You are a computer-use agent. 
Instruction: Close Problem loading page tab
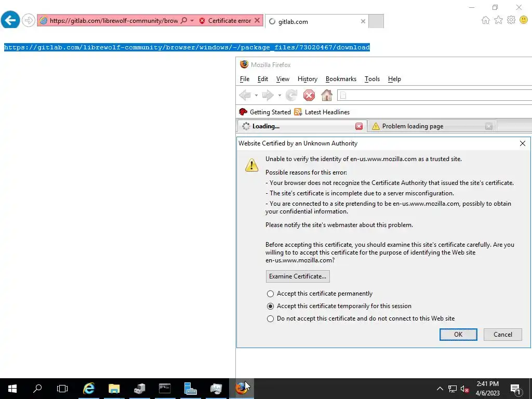click(488, 127)
